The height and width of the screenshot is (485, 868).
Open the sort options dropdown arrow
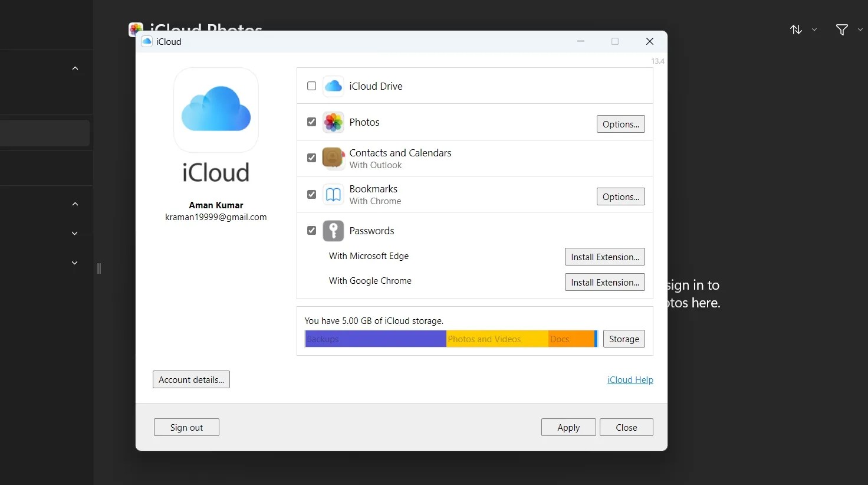point(814,30)
